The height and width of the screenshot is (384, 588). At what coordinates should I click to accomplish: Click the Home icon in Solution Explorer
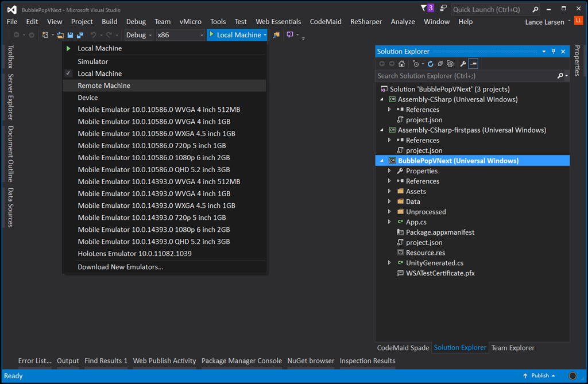coord(401,64)
